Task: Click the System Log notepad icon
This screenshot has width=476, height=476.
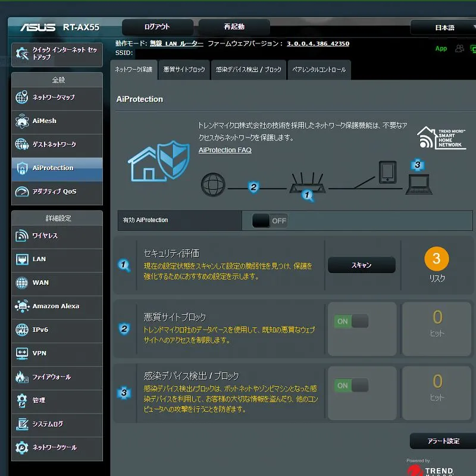Action: pyautogui.click(x=22, y=424)
